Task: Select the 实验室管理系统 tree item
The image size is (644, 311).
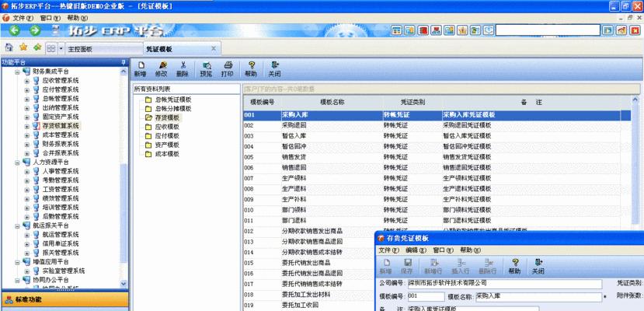Action: 64,271
